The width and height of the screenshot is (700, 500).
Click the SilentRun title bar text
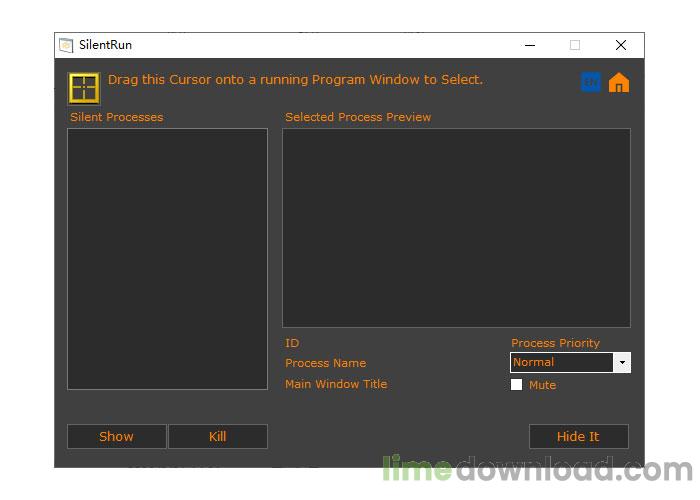coord(105,45)
